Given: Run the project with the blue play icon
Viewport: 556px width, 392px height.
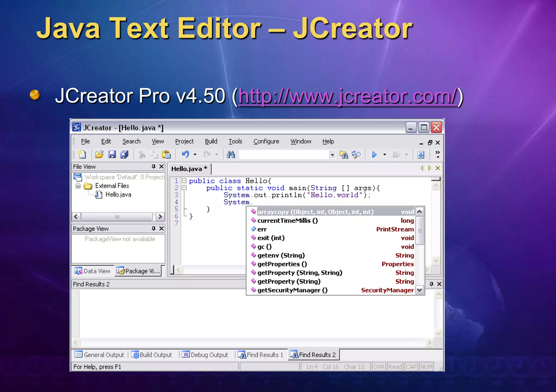Looking at the screenshot, I should pos(374,155).
